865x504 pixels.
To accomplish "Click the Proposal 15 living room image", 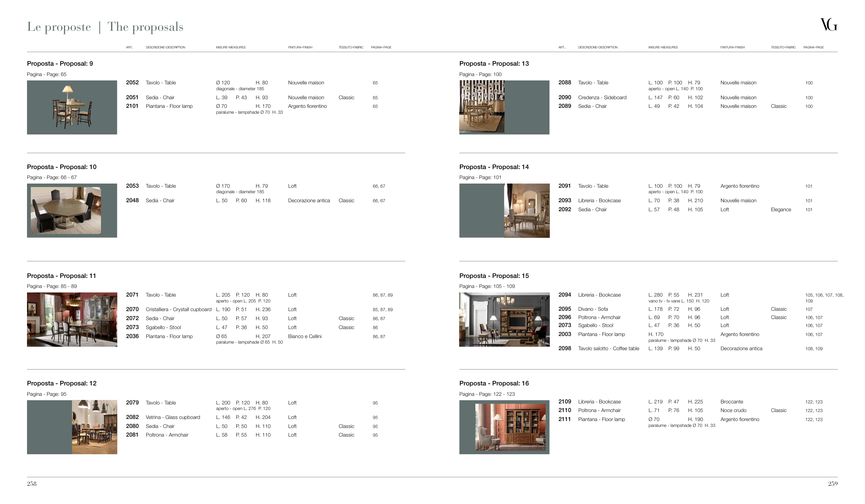I will click(504, 319).
